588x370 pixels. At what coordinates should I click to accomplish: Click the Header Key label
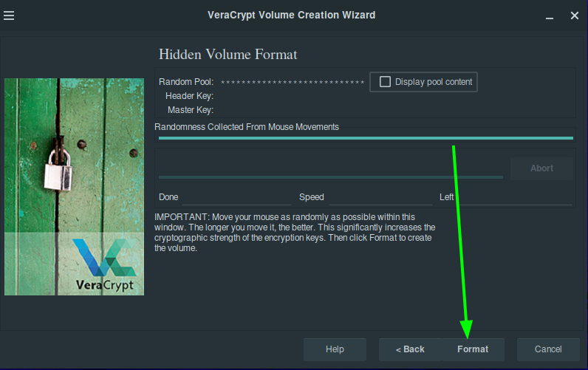189,96
